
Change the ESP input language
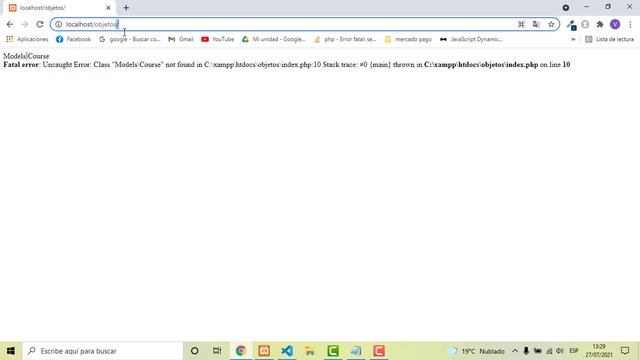574,351
